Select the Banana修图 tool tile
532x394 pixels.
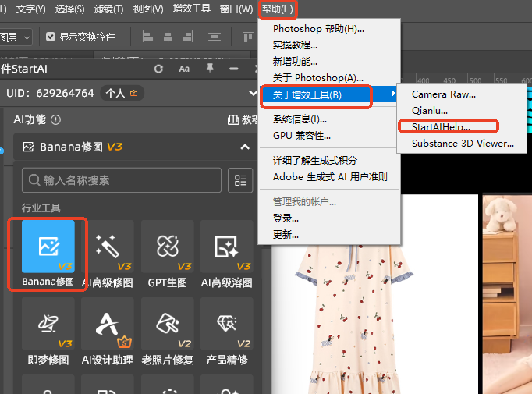tap(48, 247)
